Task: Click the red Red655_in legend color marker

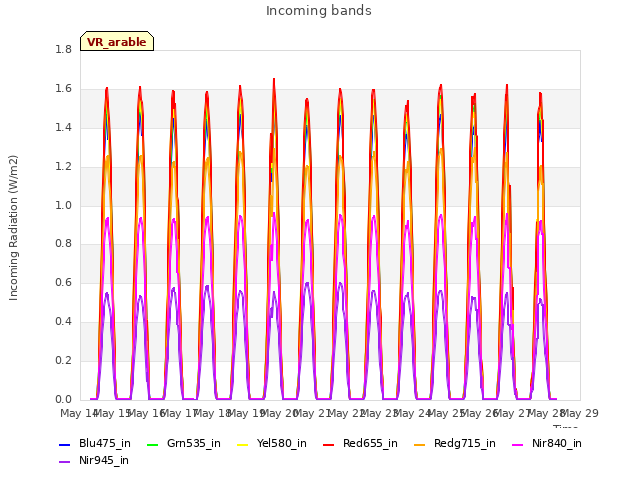Action: [329, 444]
